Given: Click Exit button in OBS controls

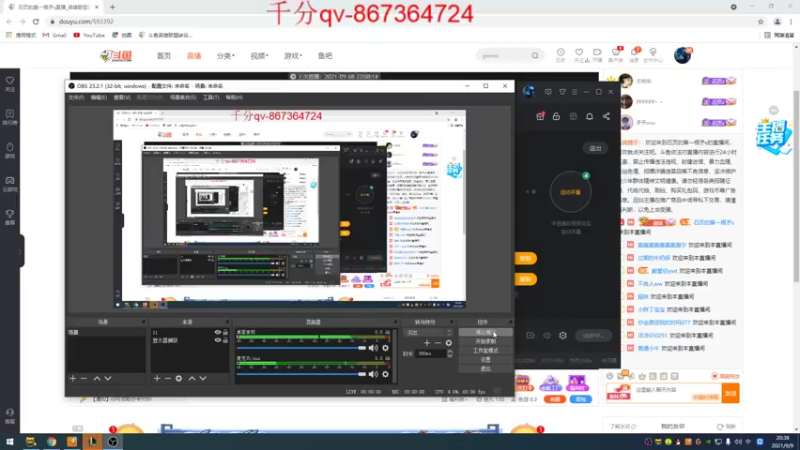Looking at the screenshot, I should [x=485, y=368].
